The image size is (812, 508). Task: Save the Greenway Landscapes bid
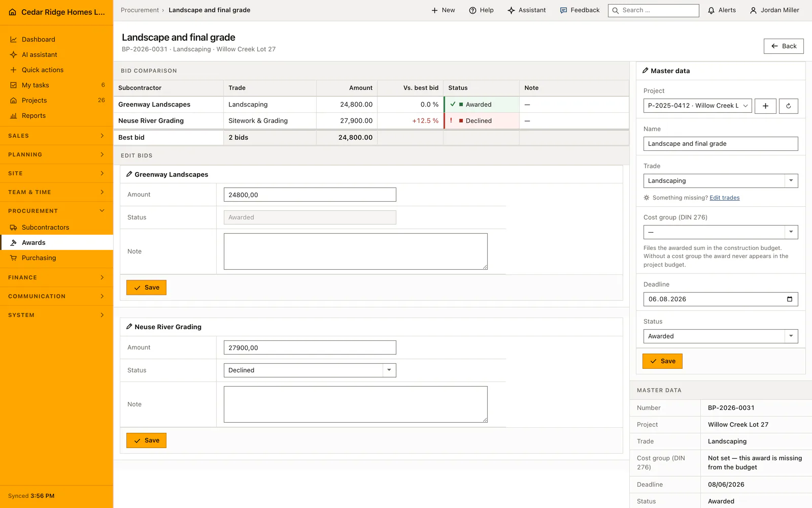pyautogui.click(x=146, y=288)
